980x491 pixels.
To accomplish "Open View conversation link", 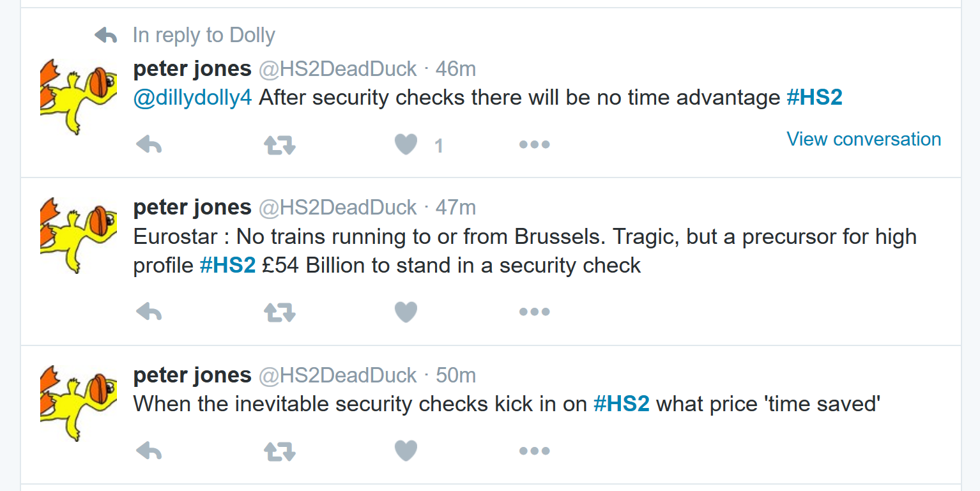I will pos(863,139).
